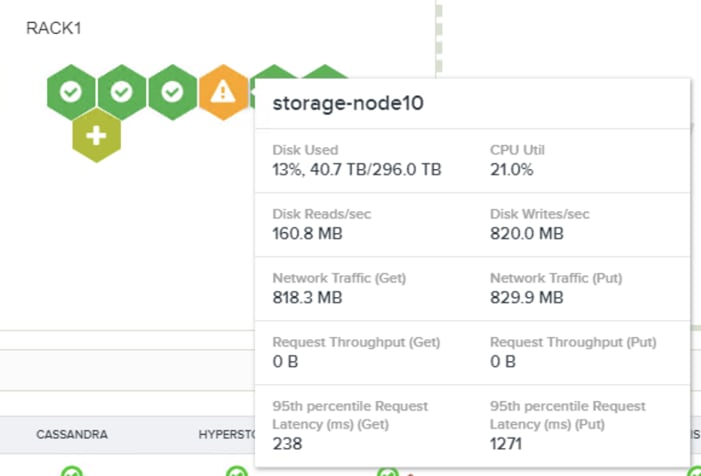Image resolution: width=701 pixels, height=476 pixels.
Task: Click the olive plus hexagon to add node
Action: click(97, 135)
